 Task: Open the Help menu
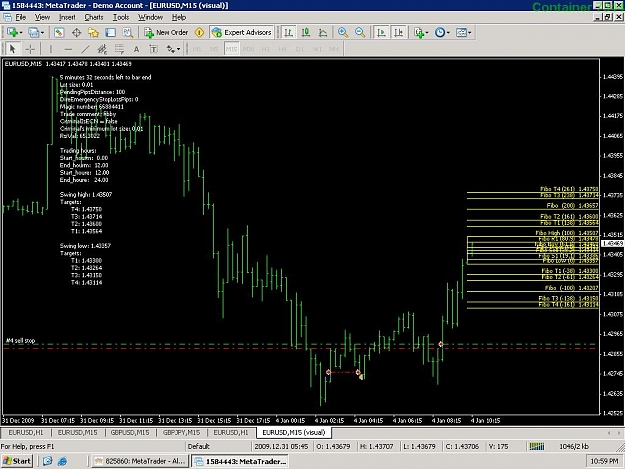click(179, 17)
